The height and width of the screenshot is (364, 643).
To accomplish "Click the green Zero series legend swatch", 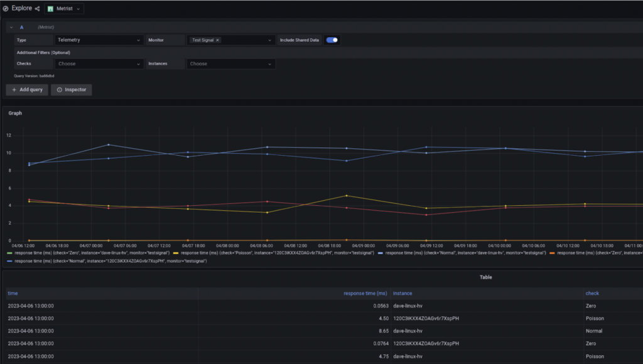I will point(9,253).
